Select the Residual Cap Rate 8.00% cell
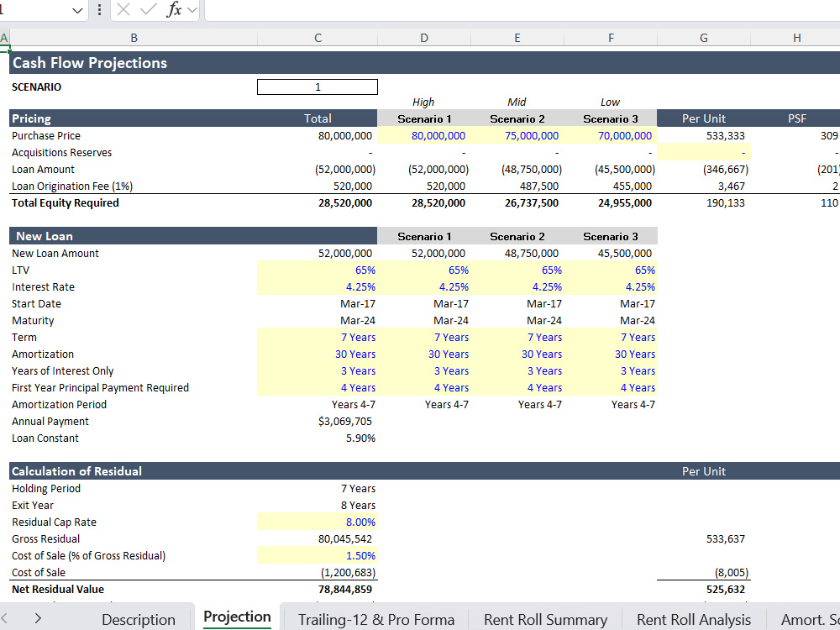 (x=318, y=522)
